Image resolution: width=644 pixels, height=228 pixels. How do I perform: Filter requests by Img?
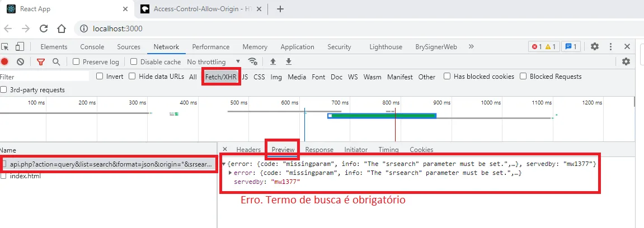[x=276, y=77]
